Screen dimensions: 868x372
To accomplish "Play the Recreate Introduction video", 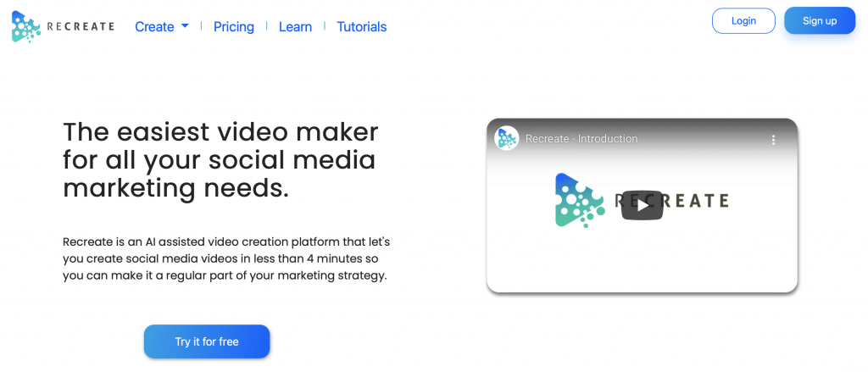I will point(643,205).
